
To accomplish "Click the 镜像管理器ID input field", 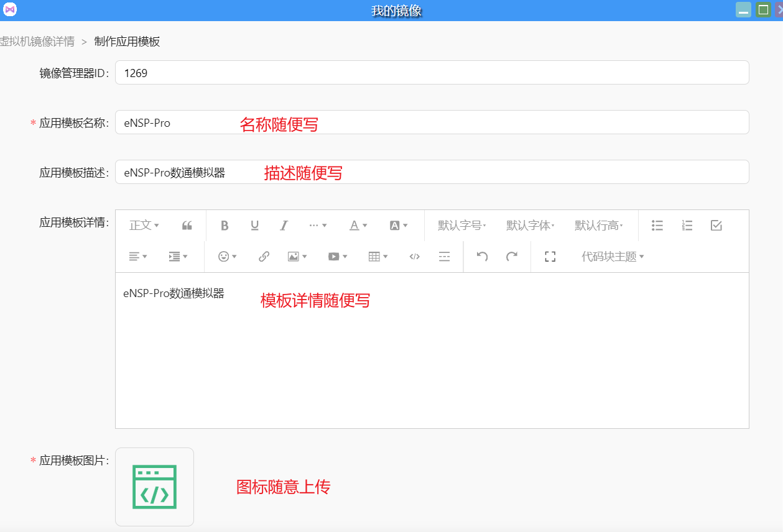I will point(432,73).
